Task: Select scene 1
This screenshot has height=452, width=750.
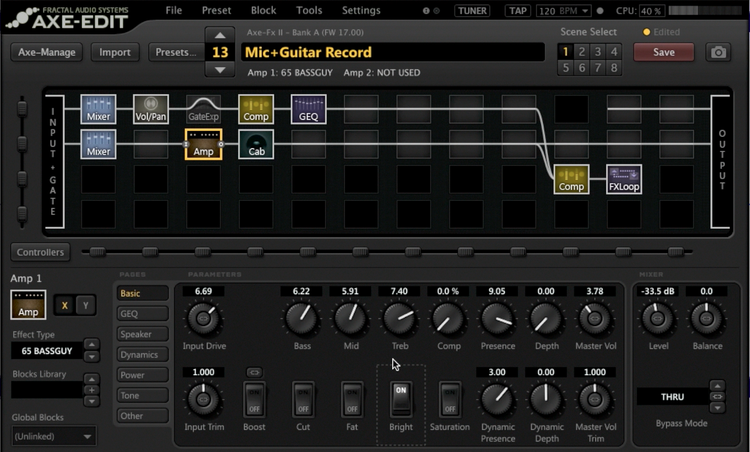Action: pos(565,52)
